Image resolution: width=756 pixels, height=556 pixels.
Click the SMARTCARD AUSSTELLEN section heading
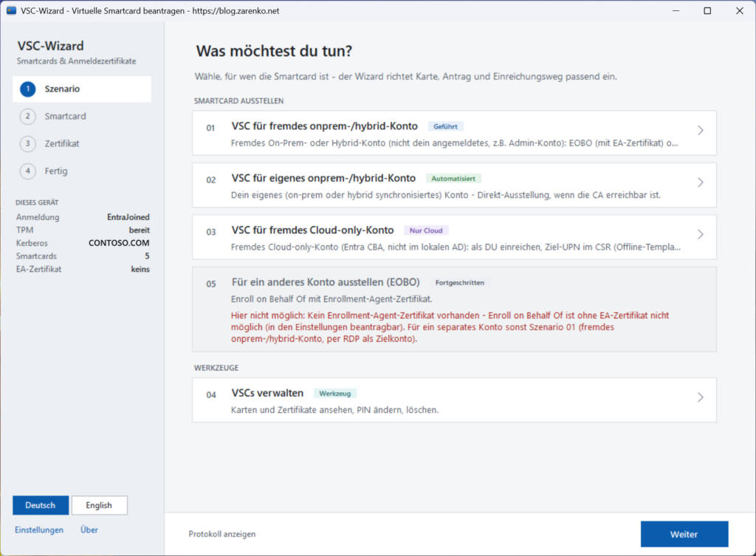point(238,100)
